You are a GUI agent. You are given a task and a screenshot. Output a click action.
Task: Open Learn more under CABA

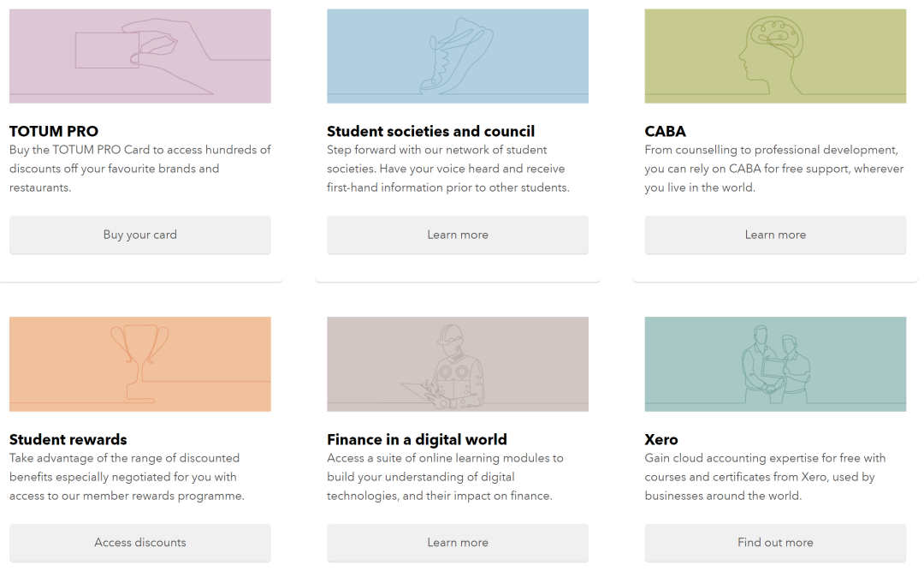pyautogui.click(x=775, y=235)
